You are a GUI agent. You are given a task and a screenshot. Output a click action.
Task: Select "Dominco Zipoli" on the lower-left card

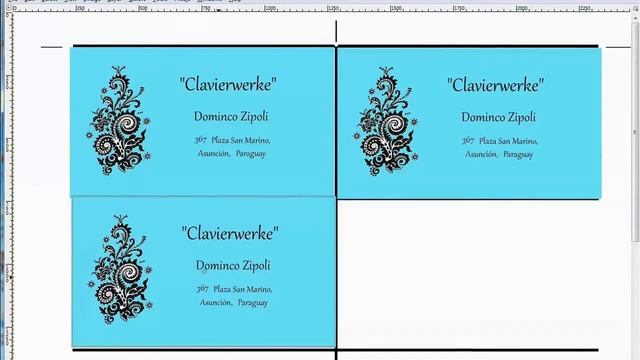(x=233, y=266)
